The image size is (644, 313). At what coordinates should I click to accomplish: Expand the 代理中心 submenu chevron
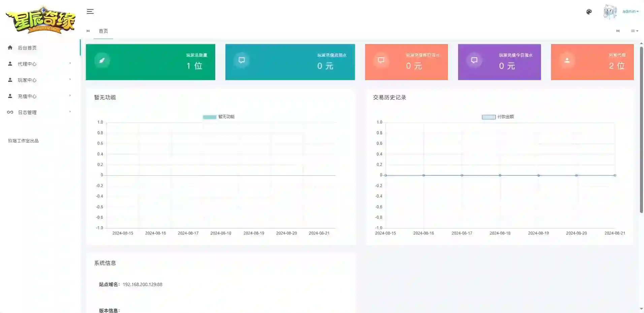pos(70,64)
